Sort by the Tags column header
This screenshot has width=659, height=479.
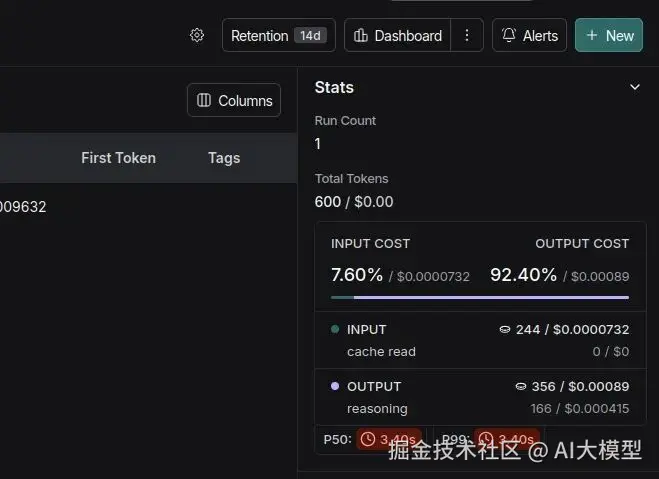pos(224,158)
